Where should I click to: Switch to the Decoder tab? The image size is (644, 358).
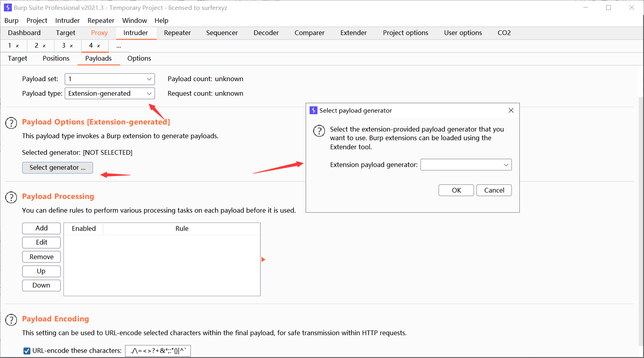click(266, 33)
